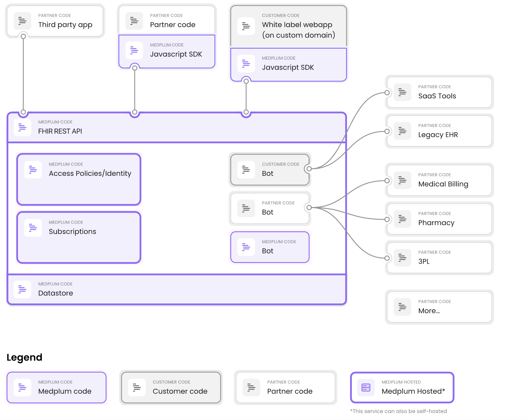This screenshot has height=420, width=528.
Task: Select the 'Pharmacy' label
Action: [x=436, y=223]
